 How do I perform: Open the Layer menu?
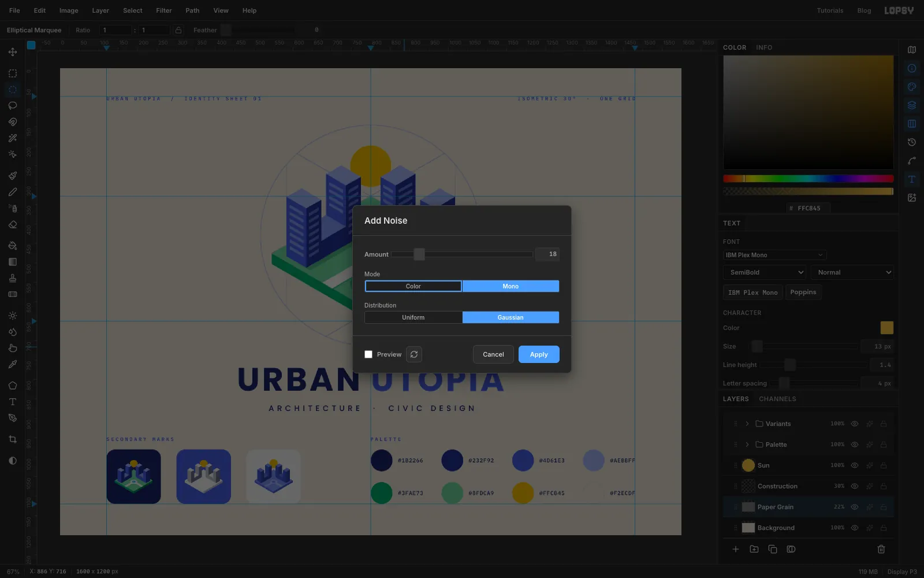[100, 10]
